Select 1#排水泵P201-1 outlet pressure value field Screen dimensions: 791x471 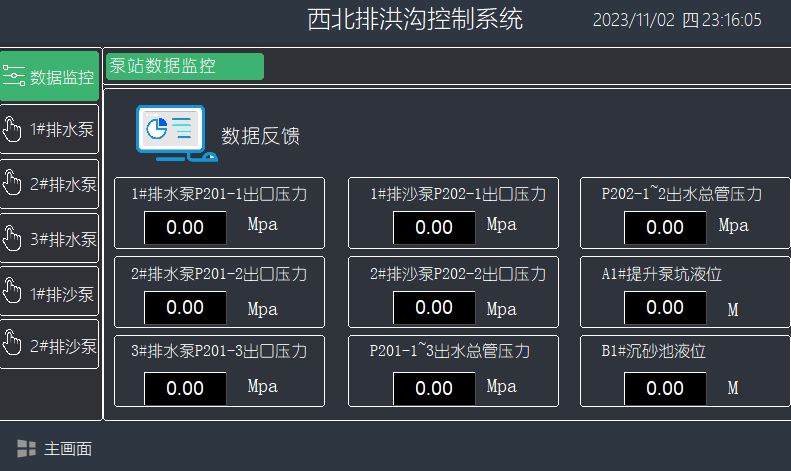[185, 227]
